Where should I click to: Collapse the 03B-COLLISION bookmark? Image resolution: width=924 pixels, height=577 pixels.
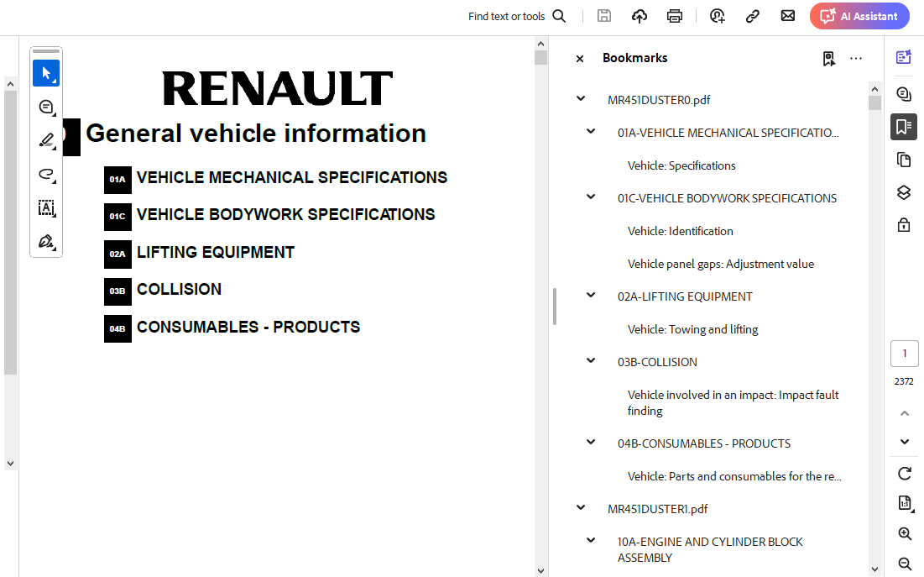coord(591,360)
